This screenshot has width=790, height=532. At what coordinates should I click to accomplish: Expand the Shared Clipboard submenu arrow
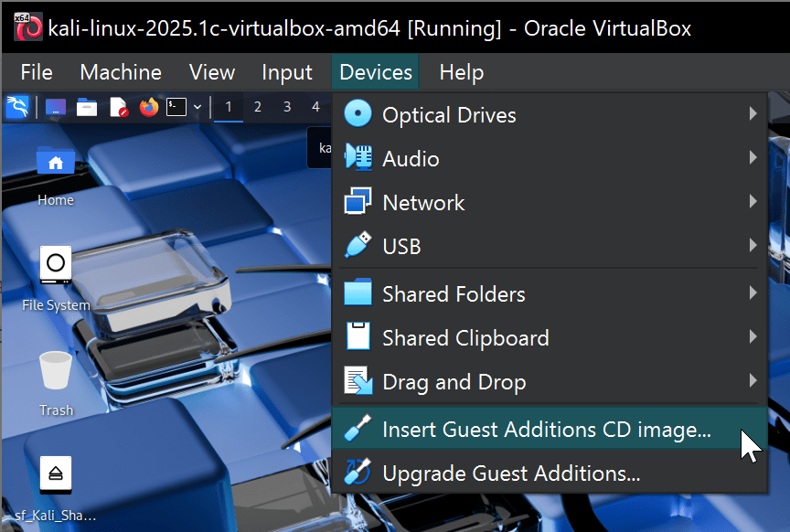click(x=753, y=336)
